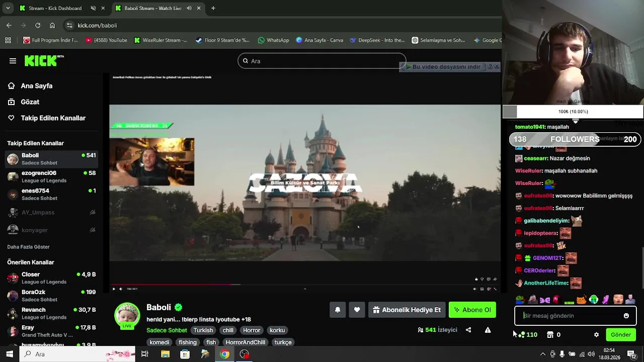The image size is (644, 362).
Task: Click the Sadece Sohbet category link
Action: tap(167, 330)
